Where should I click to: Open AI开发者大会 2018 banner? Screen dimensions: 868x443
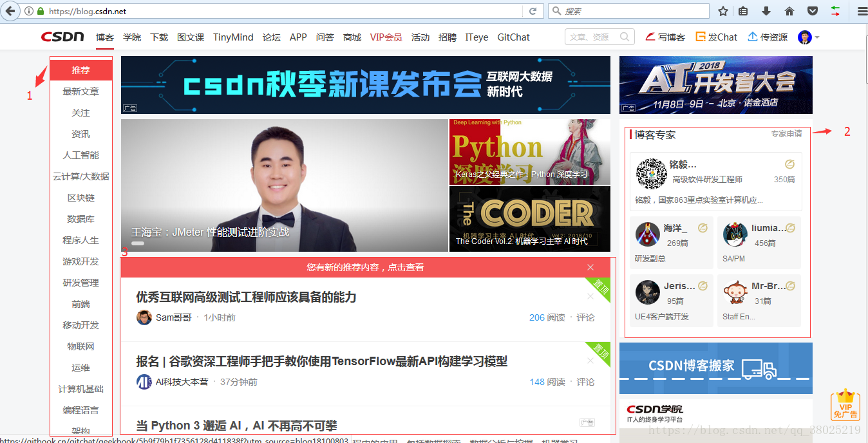point(716,85)
